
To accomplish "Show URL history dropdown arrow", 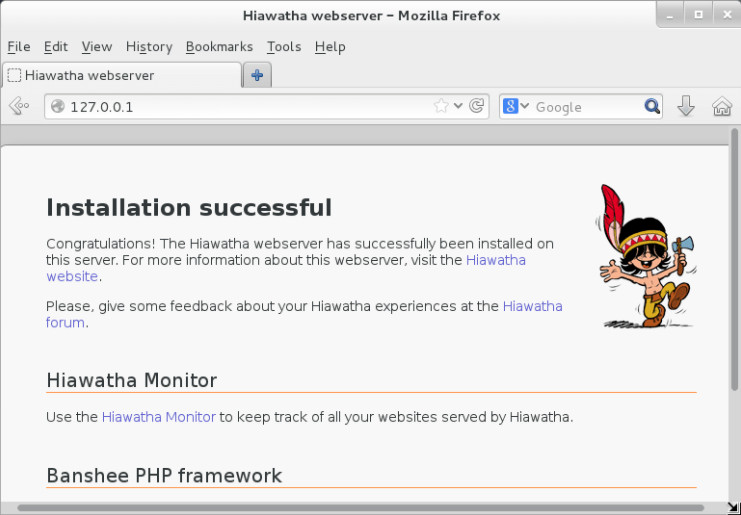I will (458, 106).
